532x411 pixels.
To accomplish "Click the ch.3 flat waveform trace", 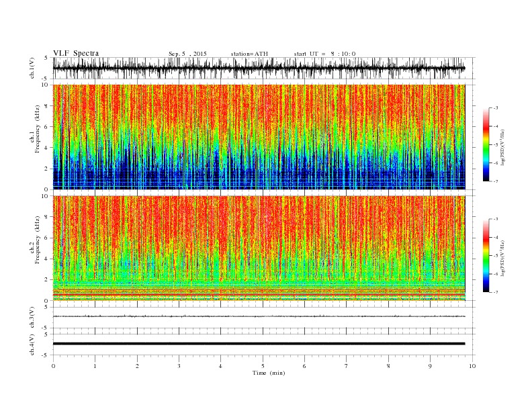I will pyautogui.click(x=259, y=316).
